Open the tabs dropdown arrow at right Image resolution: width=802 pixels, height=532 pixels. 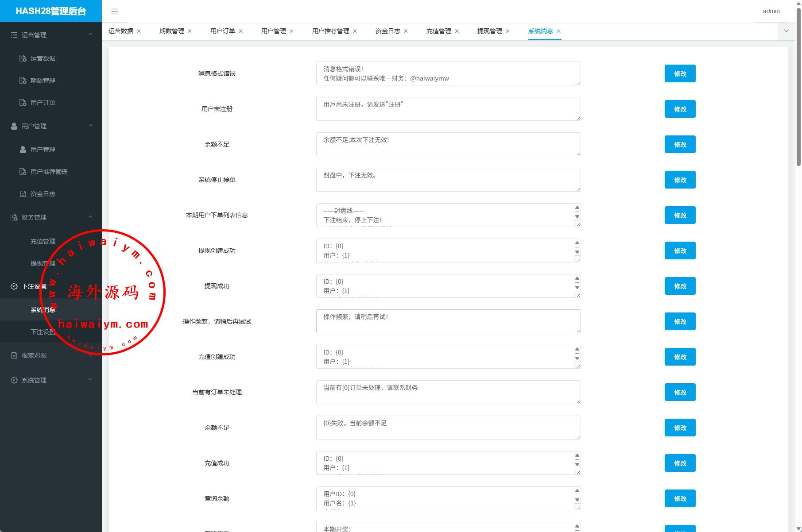787,31
